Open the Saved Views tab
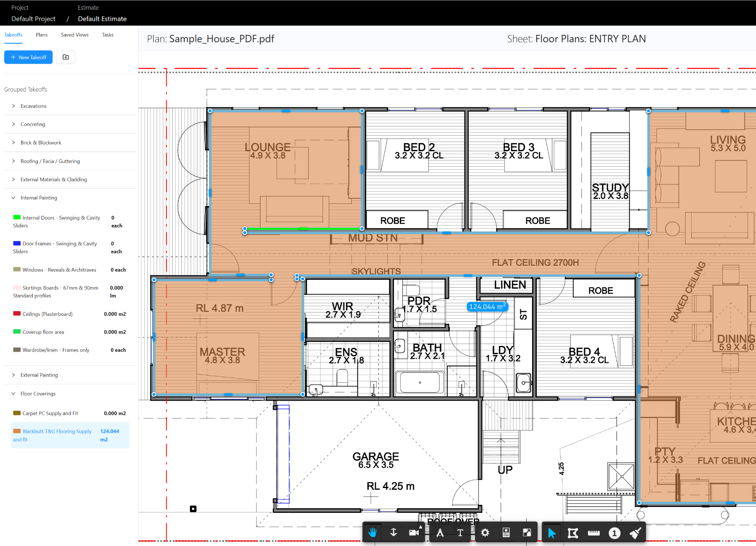Image resolution: width=756 pixels, height=546 pixels. click(x=74, y=35)
